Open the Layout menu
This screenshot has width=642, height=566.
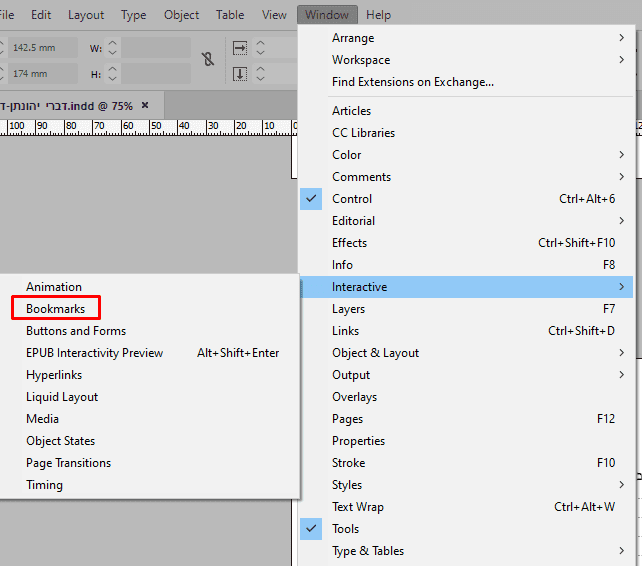86,15
